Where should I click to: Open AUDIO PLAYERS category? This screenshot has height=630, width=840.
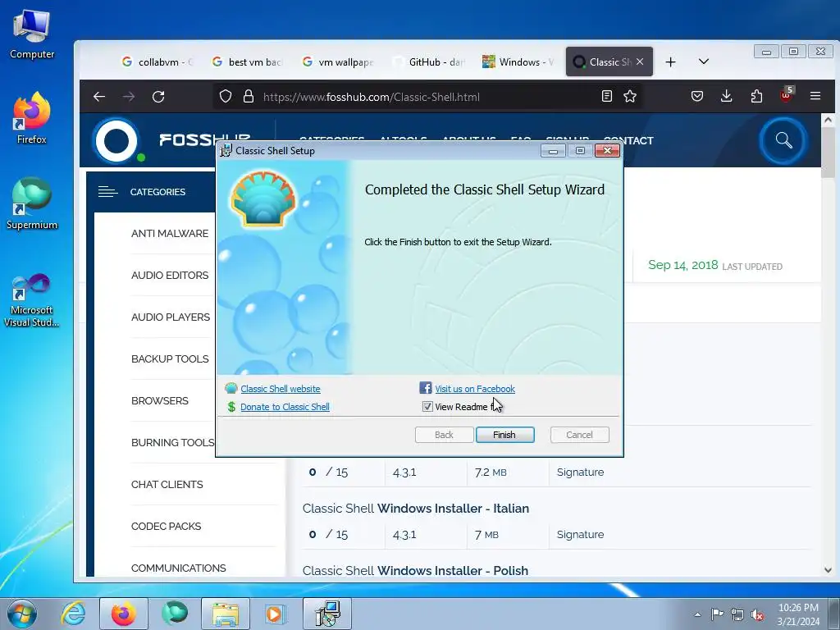[171, 317]
